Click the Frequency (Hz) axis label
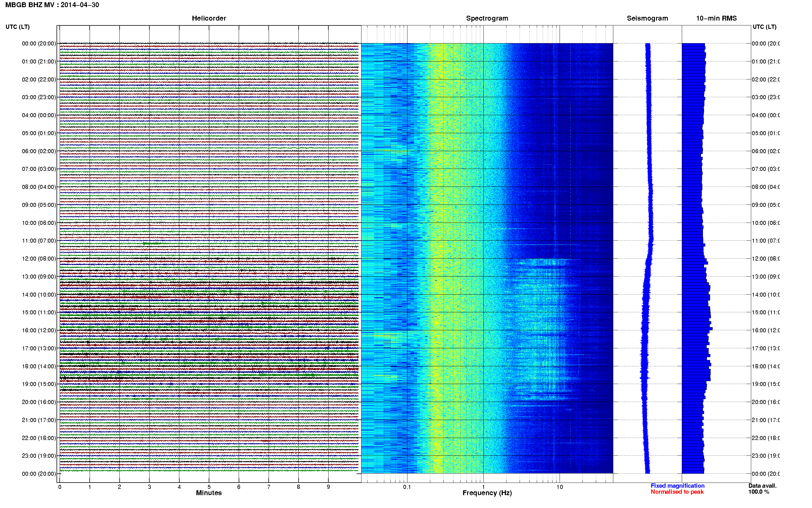This screenshot has width=812, height=508. (x=487, y=493)
